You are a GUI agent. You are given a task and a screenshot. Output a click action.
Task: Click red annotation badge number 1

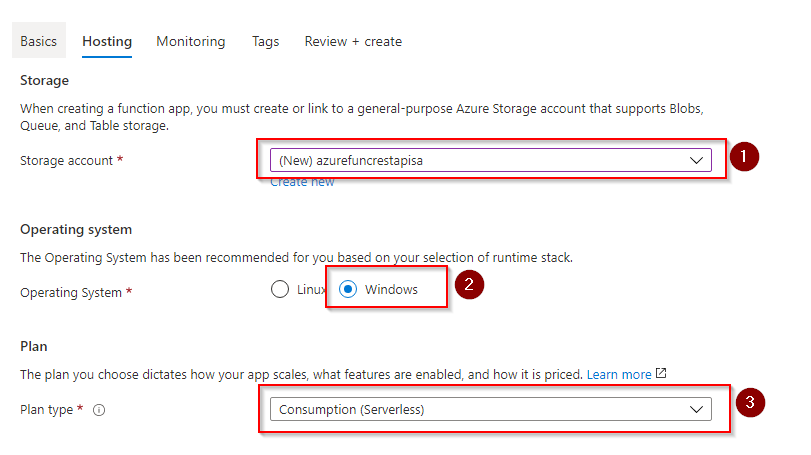(x=744, y=157)
